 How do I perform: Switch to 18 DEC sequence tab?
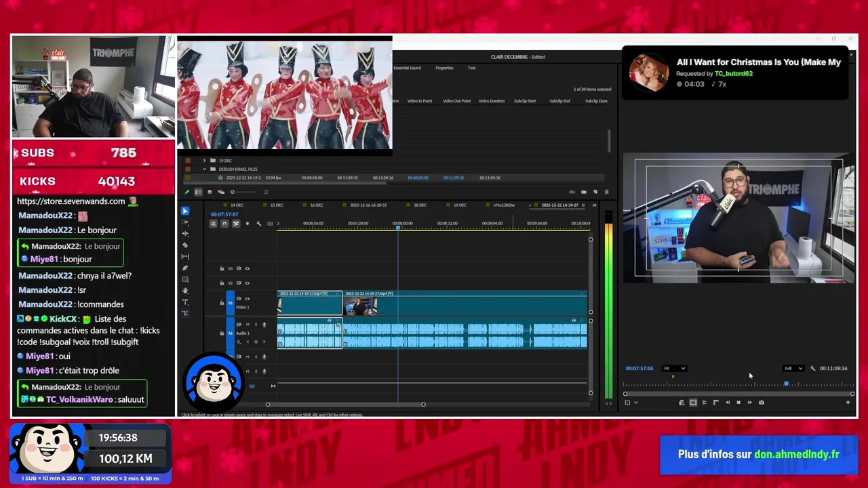[x=420, y=205]
